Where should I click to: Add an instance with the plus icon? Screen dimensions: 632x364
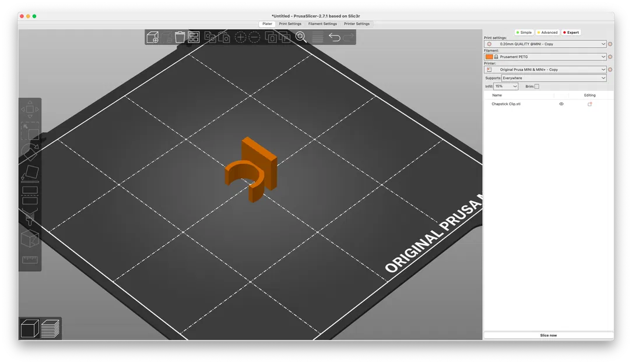coord(240,37)
